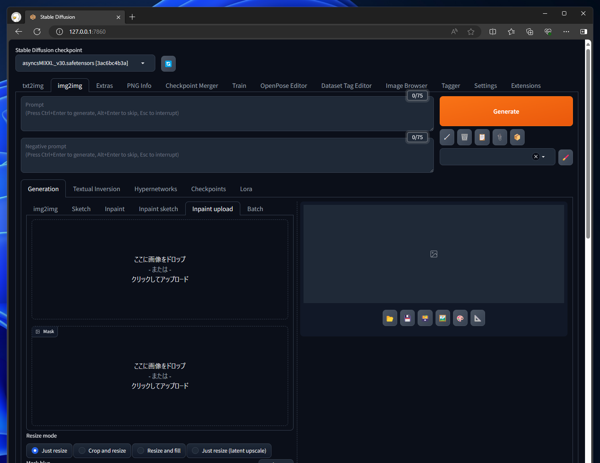Switch to Checkpoints tab

point(209,189)
